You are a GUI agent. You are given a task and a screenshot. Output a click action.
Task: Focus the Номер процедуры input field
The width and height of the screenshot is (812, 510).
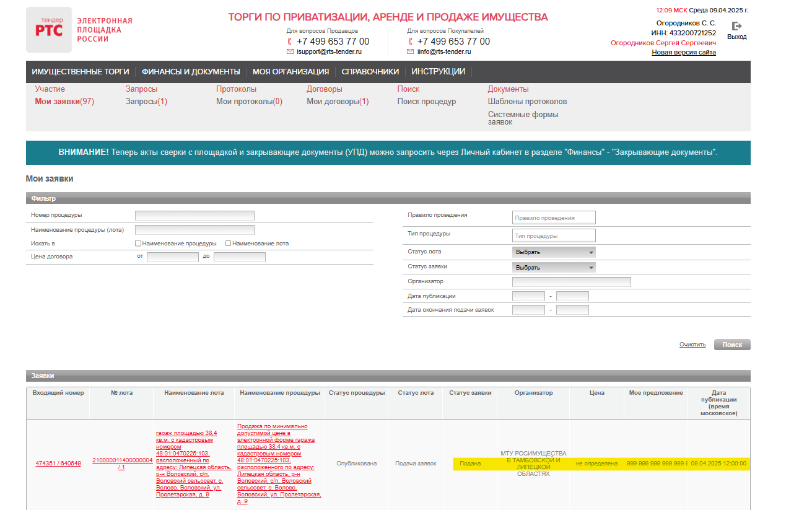click(x=194, y=216)
